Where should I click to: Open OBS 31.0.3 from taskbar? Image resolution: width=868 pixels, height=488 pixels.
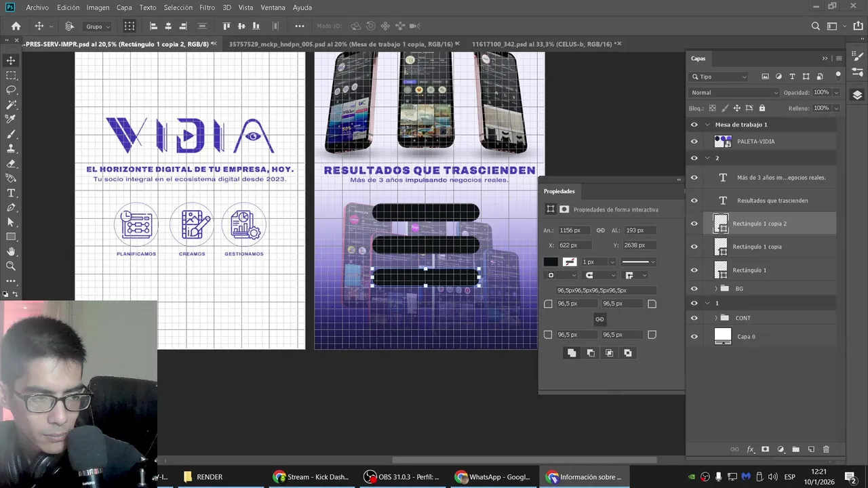tap(401, 477)
